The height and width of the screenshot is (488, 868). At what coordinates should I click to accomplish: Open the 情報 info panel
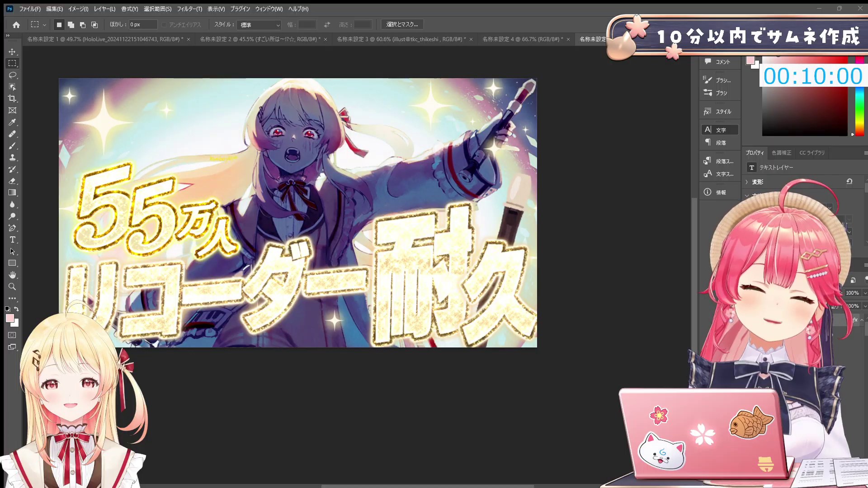tap(720, 192)
